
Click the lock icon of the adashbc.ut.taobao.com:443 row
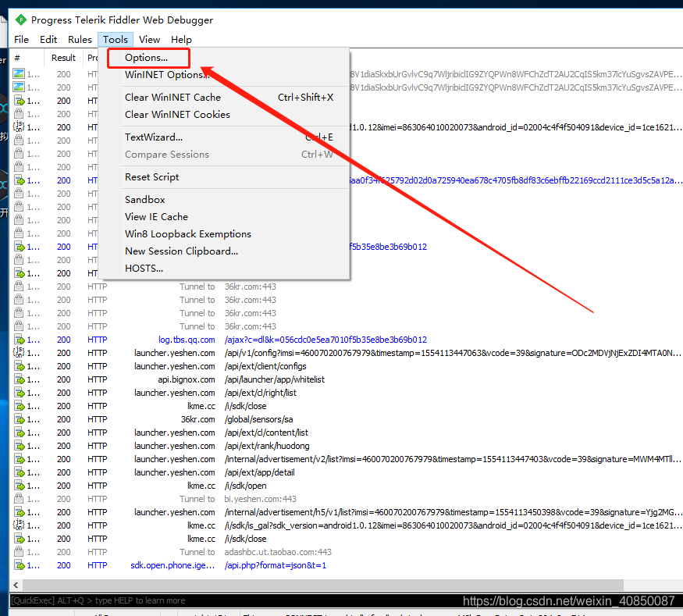pyautogui.click(x=19, y=552)
